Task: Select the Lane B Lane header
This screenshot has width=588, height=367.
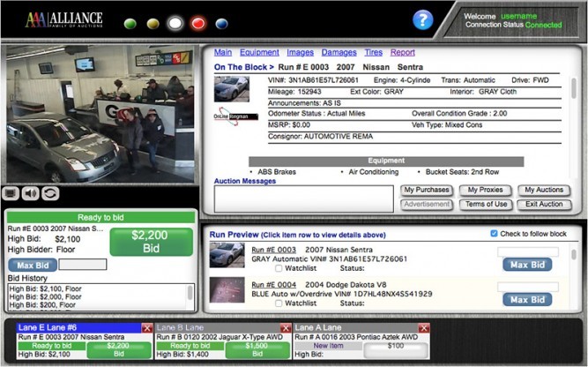Action: pos(219,327)
